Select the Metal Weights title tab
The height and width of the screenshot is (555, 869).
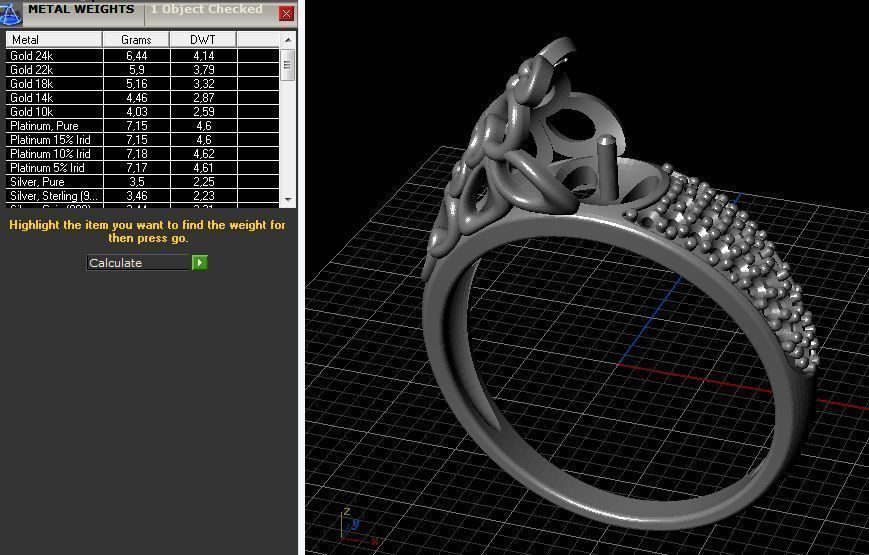click(x=81, y=10)
